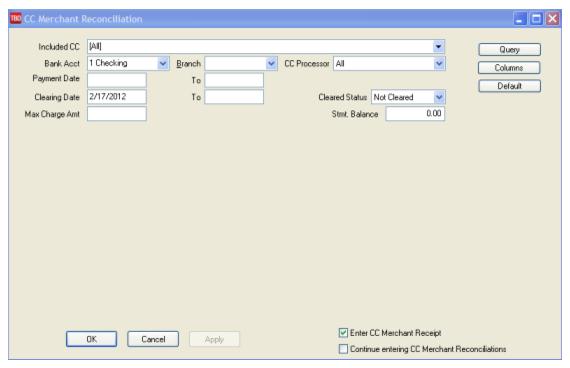Click the grayed-out Apply button
The height and width of the screenshot is (368, 570).
click(x=214, y=339)
